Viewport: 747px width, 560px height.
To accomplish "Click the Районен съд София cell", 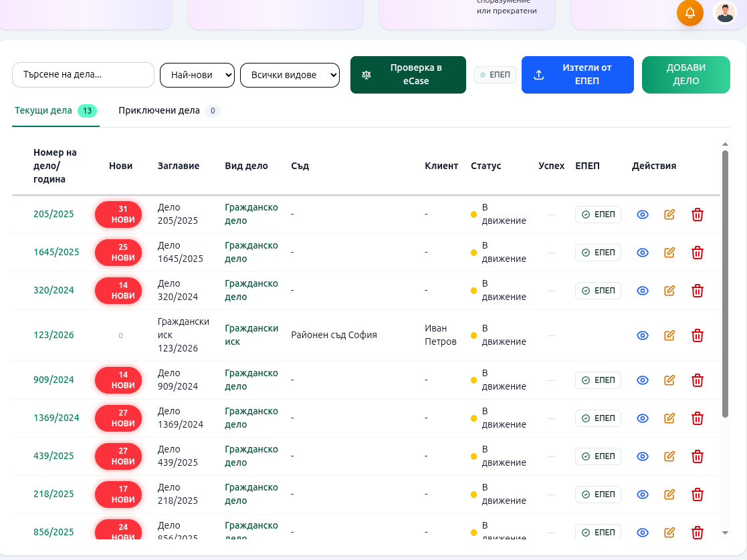I will (334, 335).
